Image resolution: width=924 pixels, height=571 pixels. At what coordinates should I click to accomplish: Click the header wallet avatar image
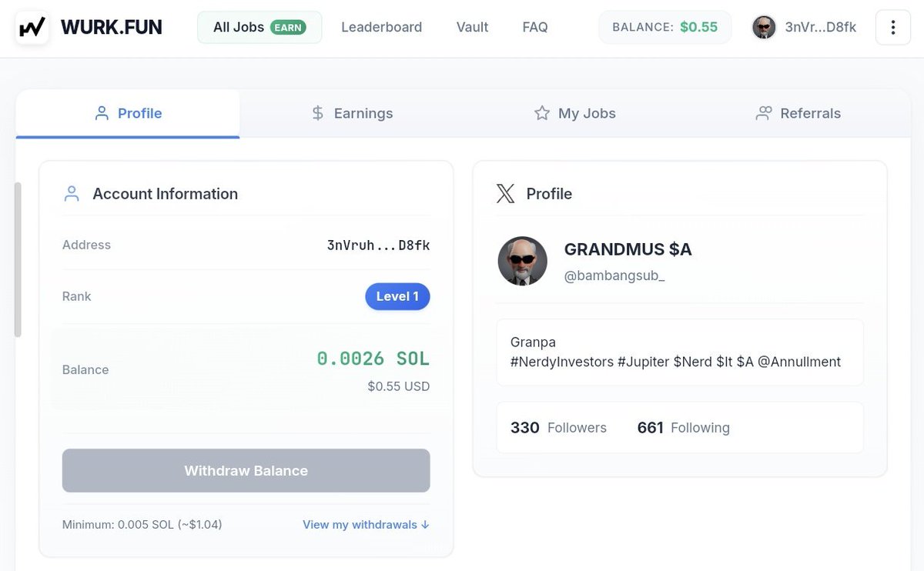[x=764, y=28]
